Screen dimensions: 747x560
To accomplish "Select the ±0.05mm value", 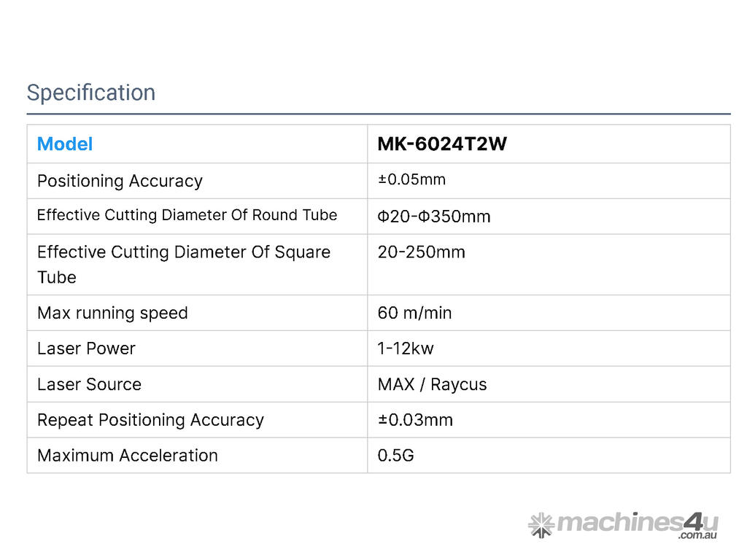I will click(x=411, y=180).
